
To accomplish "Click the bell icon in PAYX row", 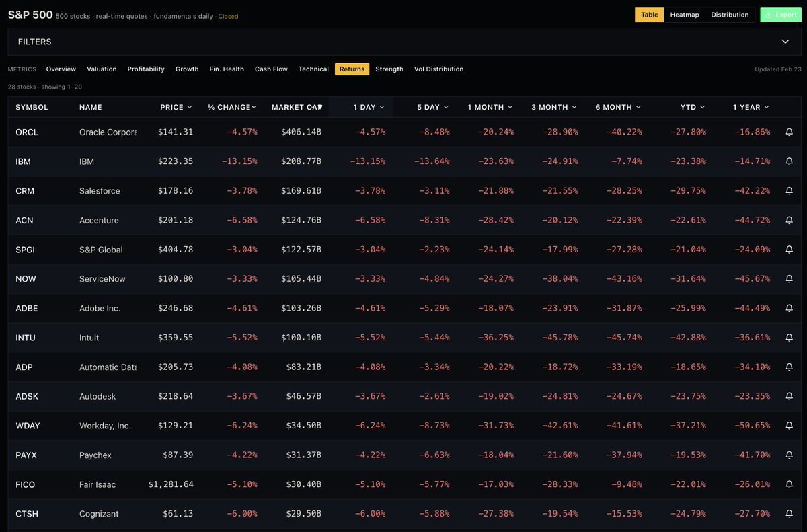I will 790,455.
